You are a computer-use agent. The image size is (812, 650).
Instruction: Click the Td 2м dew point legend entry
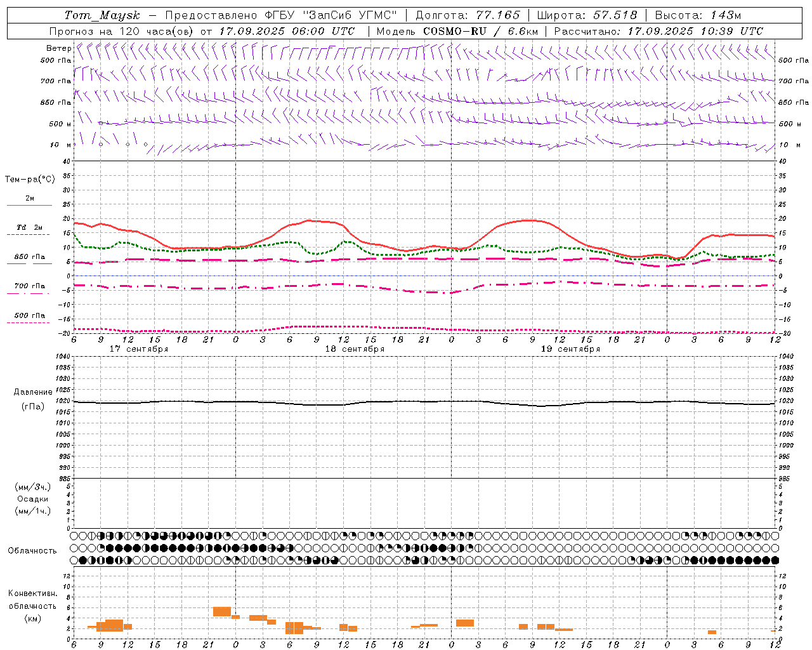30,227
